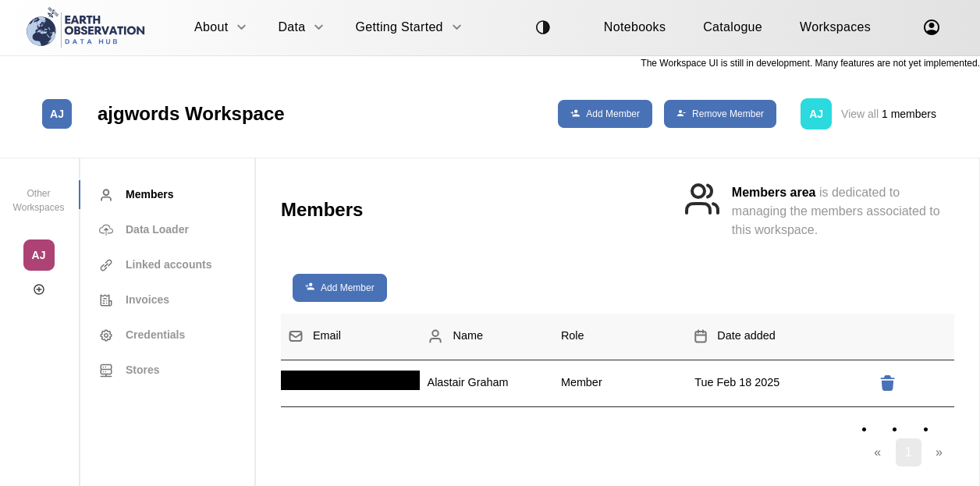Open the user account profile icon
Screen dimensions: 980x486
(x=931, y=27)
